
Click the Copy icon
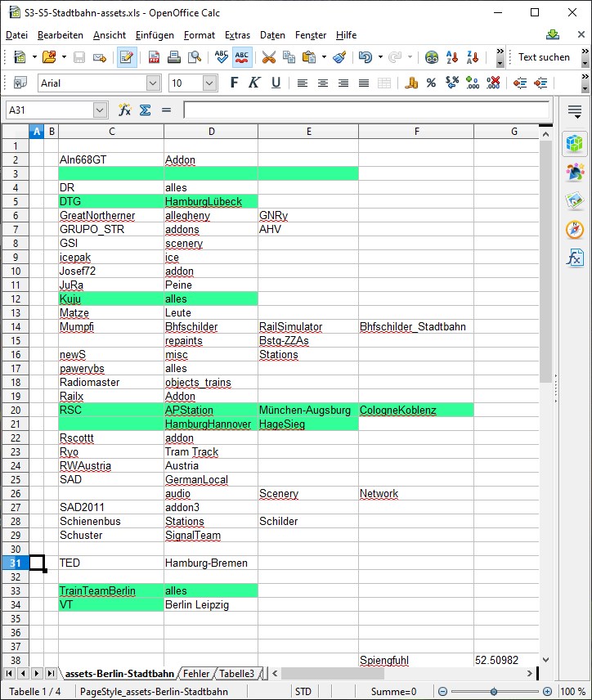(289, 57)
